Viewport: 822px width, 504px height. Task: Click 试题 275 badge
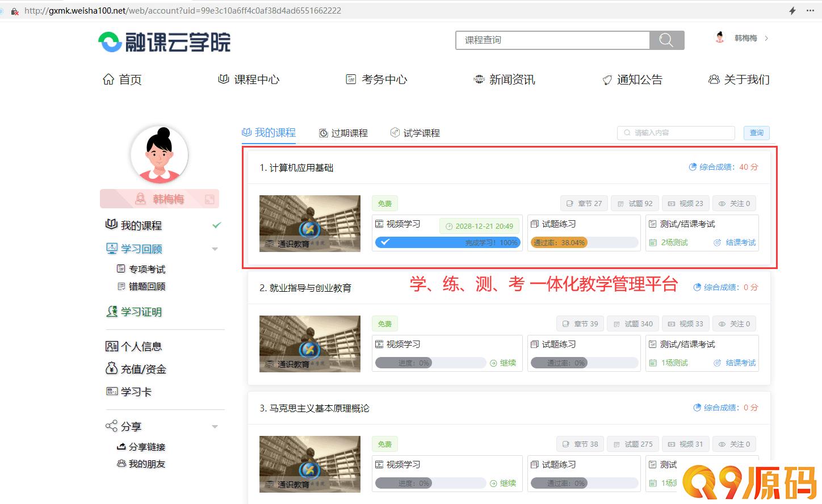(633, 444)
